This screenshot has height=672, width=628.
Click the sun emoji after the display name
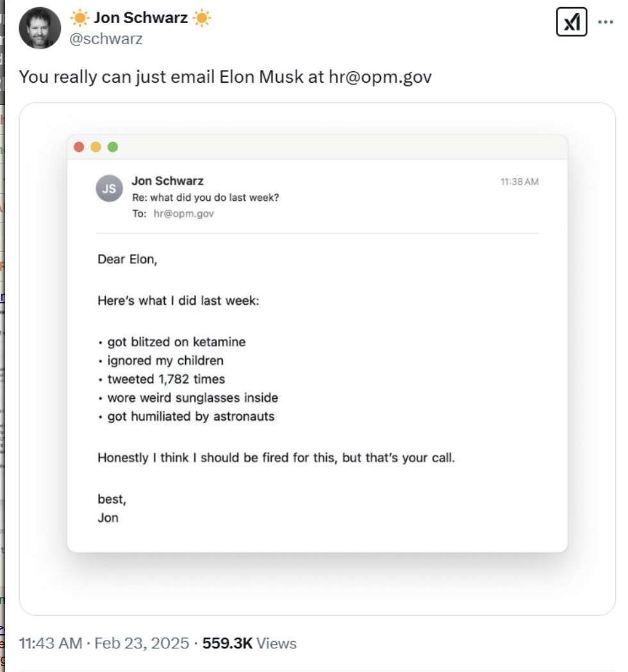(x=201, y=18)
